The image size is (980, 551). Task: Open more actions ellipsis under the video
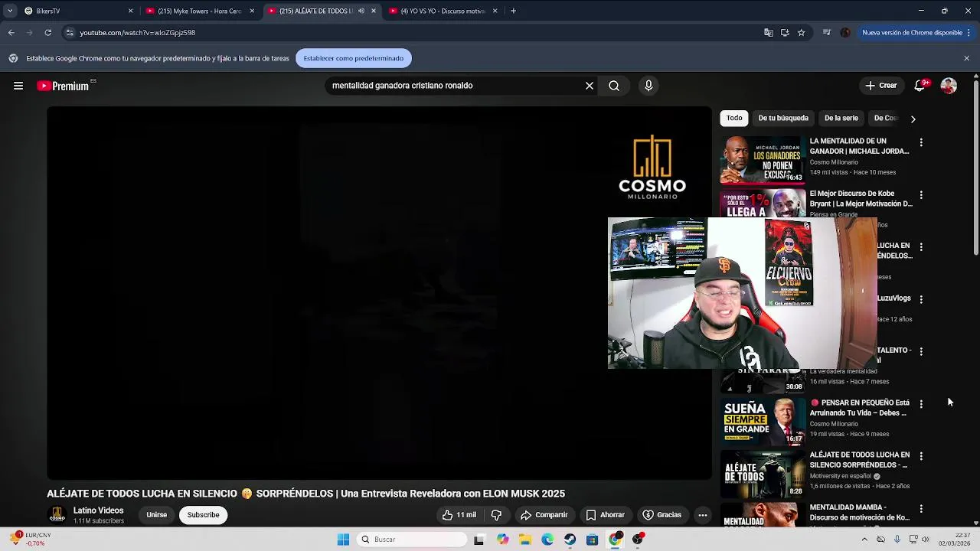click(x=702, y=515)
